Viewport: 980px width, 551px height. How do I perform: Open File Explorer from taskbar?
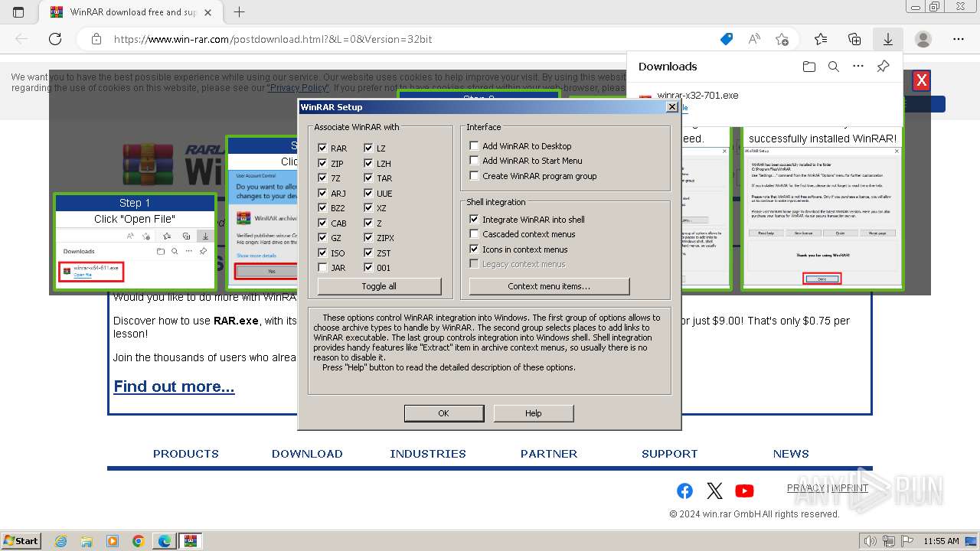click(87, 541)
